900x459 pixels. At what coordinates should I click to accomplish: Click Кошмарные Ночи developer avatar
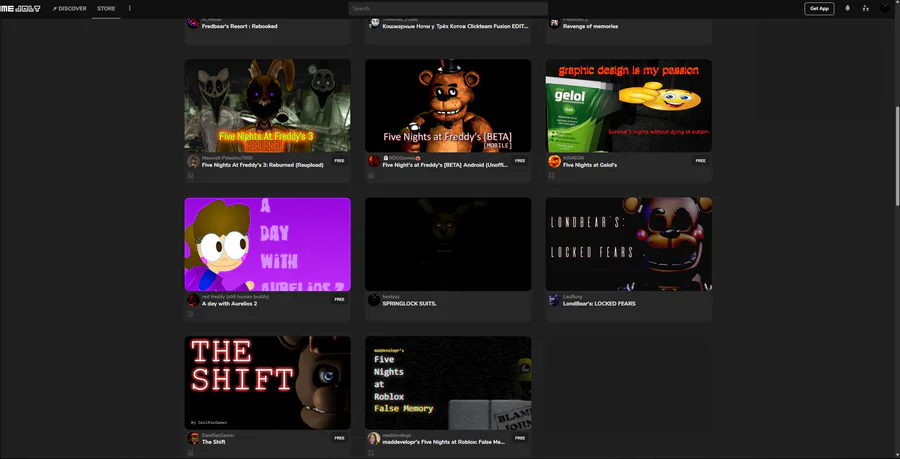[x=374, y=23]
